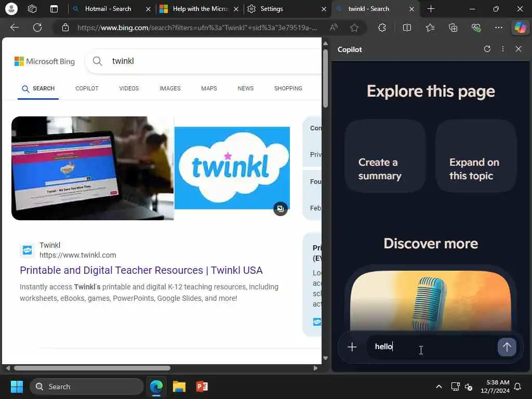Click the Copilot plus attachment button
This screenshot has height=399, width=532.
[x=352, y=347]
